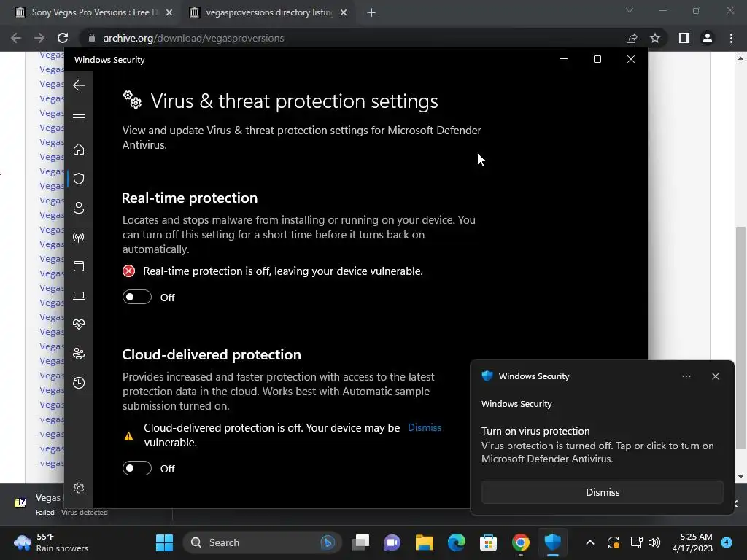Open Windows Security settings gear icon
Screen dimensions: 747x560
[79, 488]
